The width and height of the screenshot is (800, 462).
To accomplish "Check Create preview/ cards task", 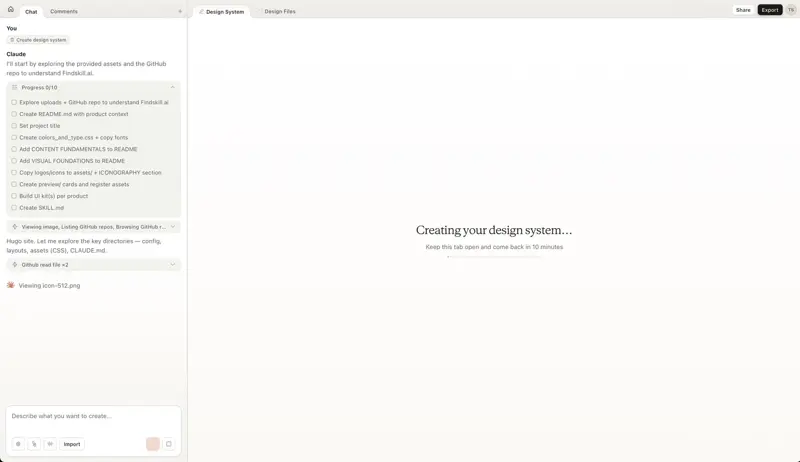I will (14, 184).
